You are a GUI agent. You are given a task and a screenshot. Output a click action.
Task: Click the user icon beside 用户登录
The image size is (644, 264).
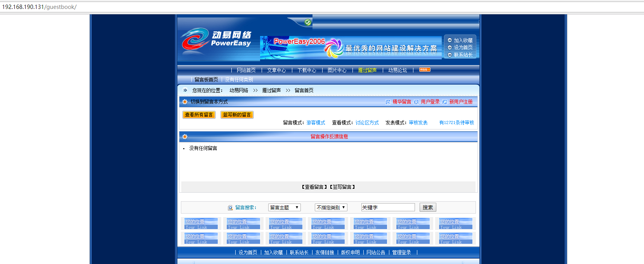416,102
